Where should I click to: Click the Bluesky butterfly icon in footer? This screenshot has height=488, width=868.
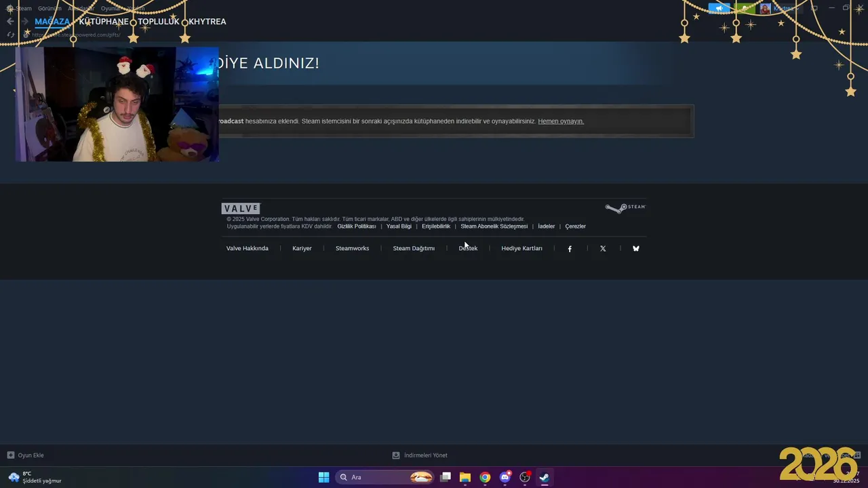tap(636, 249)
